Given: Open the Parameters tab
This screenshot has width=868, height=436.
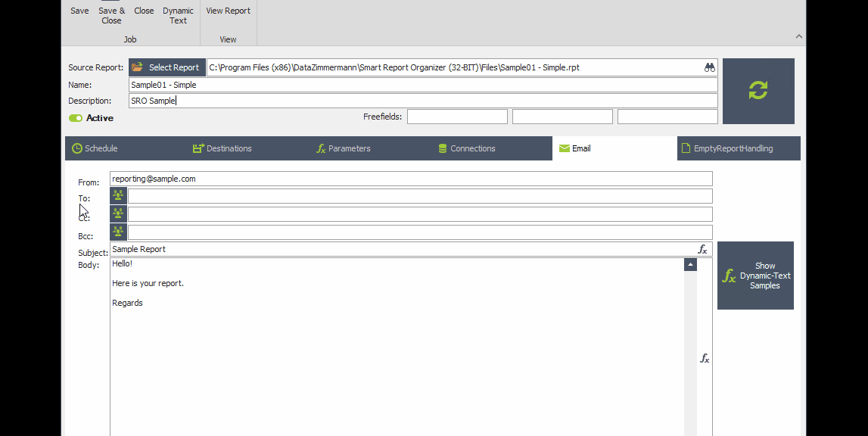Looking at the screenshot, I should point(344,148).
